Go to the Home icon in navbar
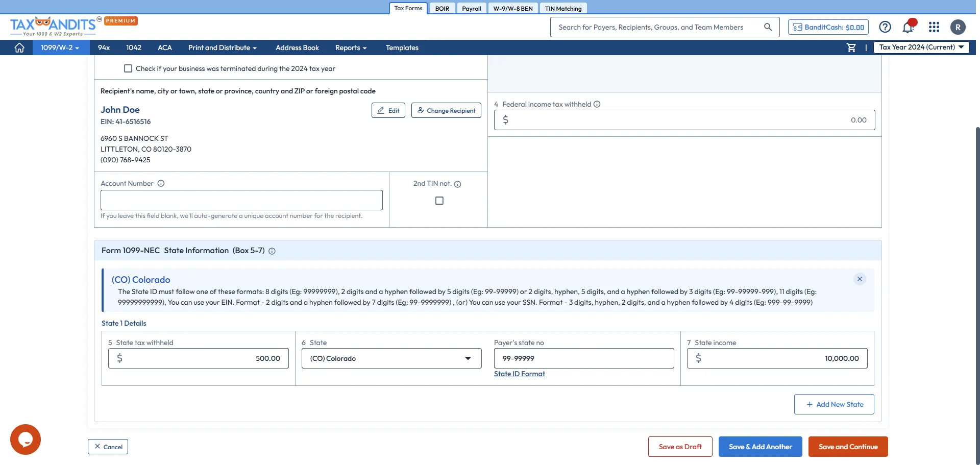The height and width of the screenshot is (465, 980). 19,47
